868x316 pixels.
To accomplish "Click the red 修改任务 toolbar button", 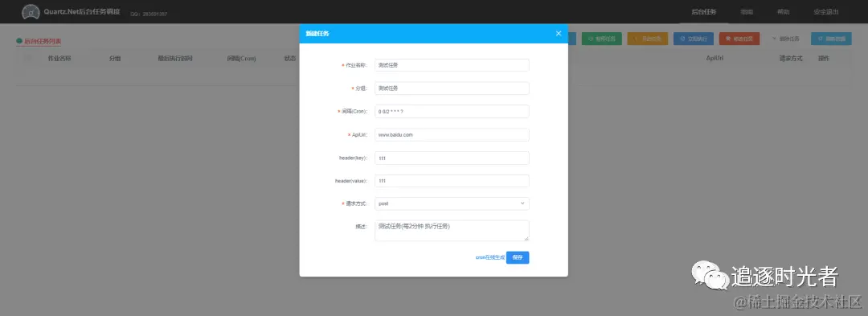I will 739,39.
